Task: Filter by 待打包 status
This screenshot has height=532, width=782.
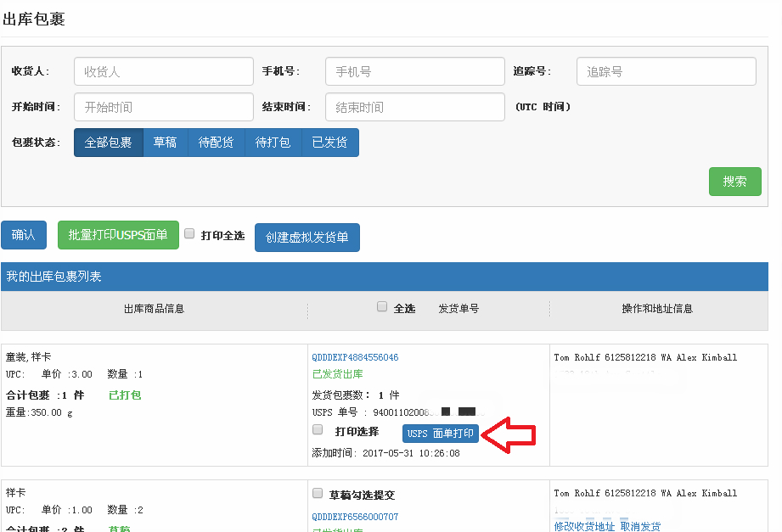Action: coord(273,143)
